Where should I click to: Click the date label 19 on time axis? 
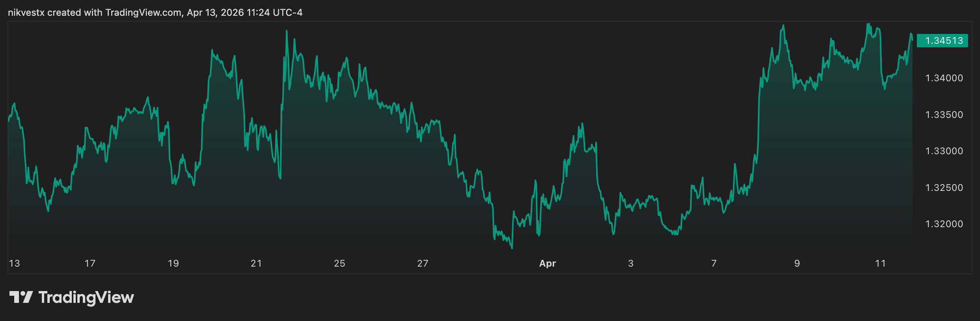[173, 263]
